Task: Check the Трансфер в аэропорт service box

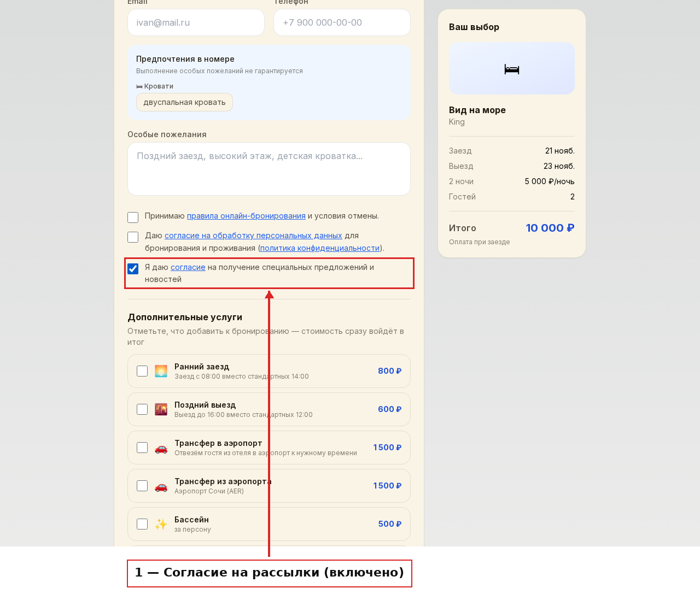Action: pyautogui.click(x=142, y=448)
